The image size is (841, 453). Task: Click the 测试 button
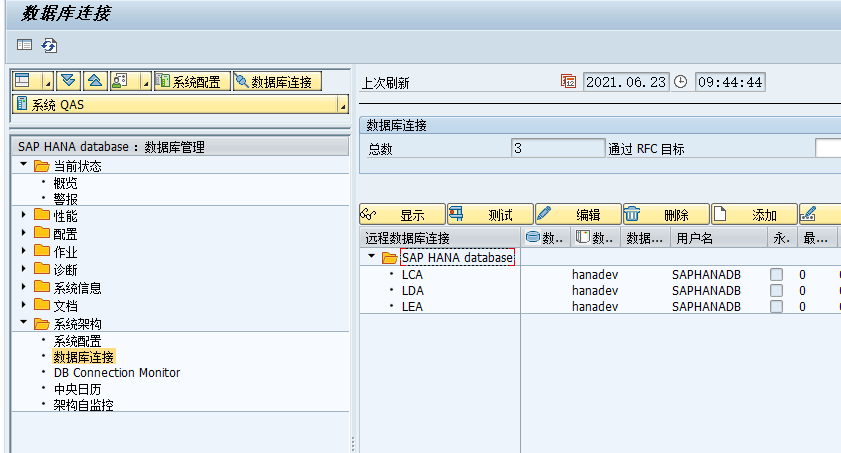(x=490, y=214)
